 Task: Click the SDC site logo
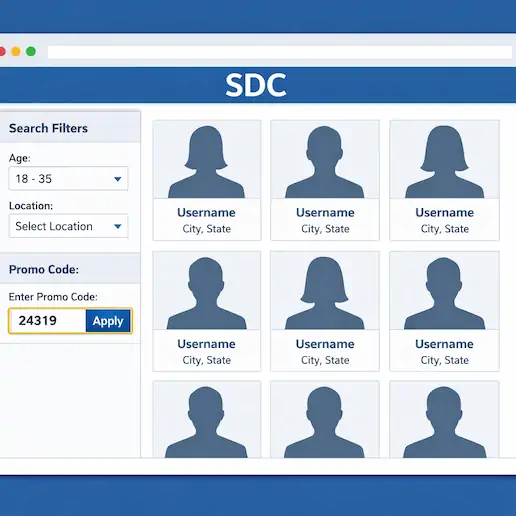(x=256, y=85)
